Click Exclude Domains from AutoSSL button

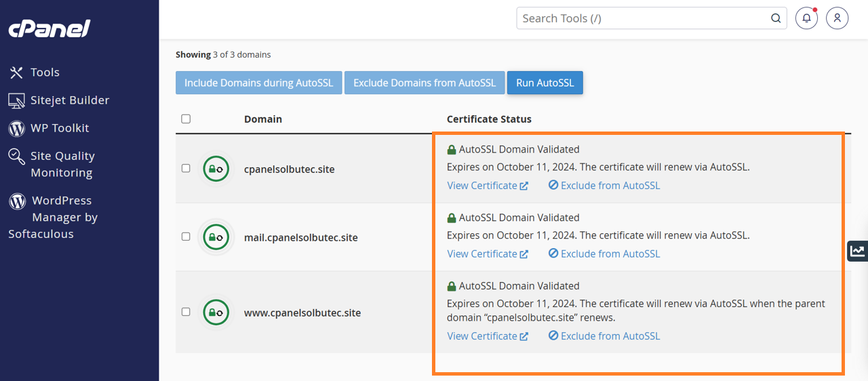(425, 83)
